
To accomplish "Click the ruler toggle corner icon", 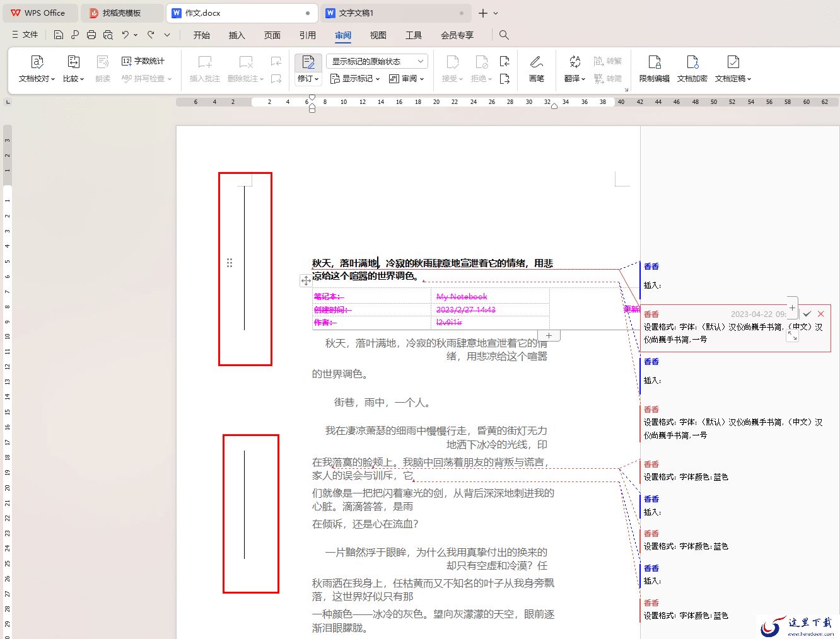I will point(8,101).
